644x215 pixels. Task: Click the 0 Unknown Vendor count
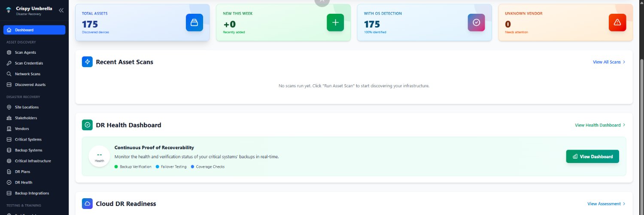click(508, 24)
